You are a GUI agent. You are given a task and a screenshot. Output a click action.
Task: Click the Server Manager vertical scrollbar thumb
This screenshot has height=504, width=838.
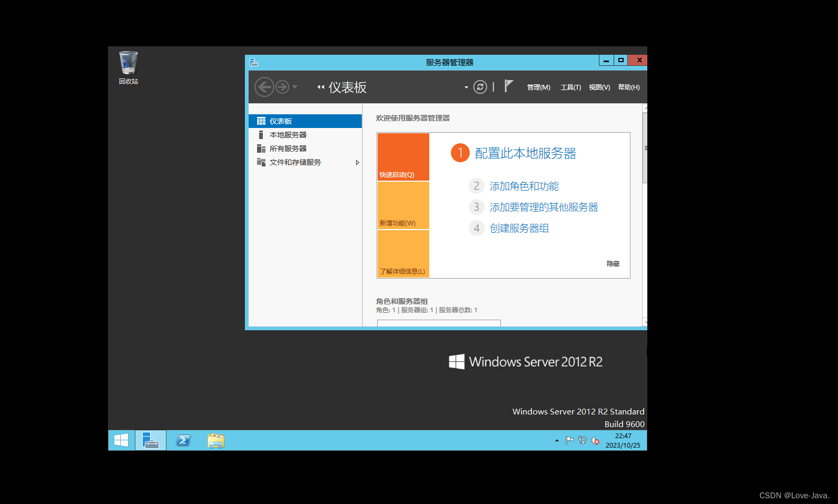645,147
